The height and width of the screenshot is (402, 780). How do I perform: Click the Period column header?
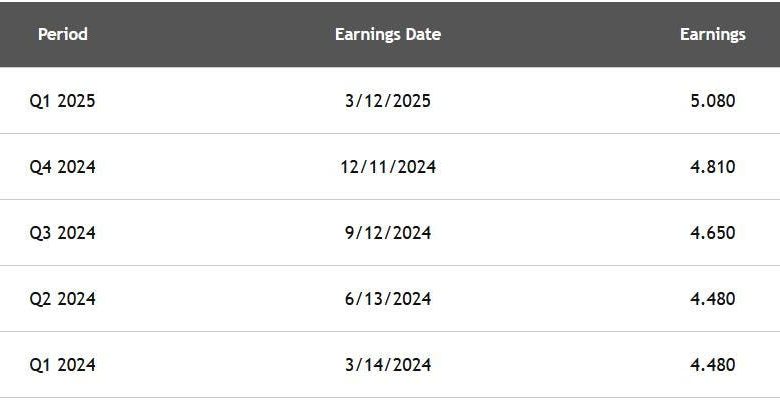[63, 34]
